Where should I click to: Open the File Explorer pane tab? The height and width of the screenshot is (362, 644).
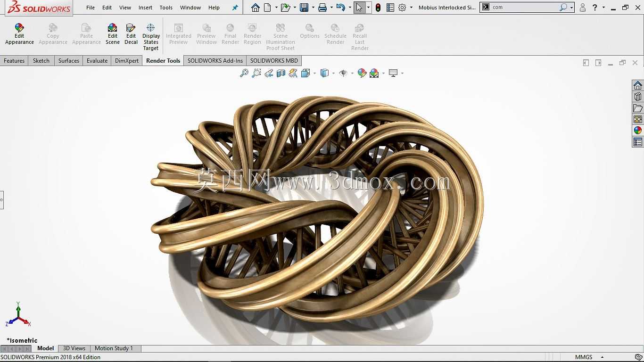point(638,108)
